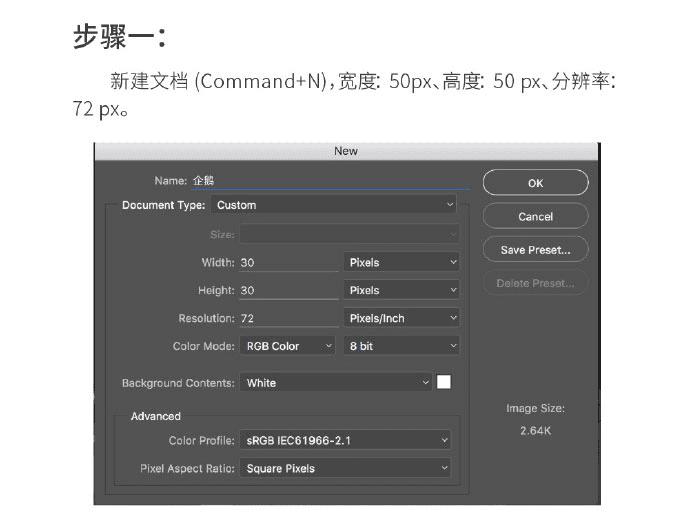Viewport: 690px width, 520px height.
Task: Click the Image Size label
Action: [x=535, y=408]
